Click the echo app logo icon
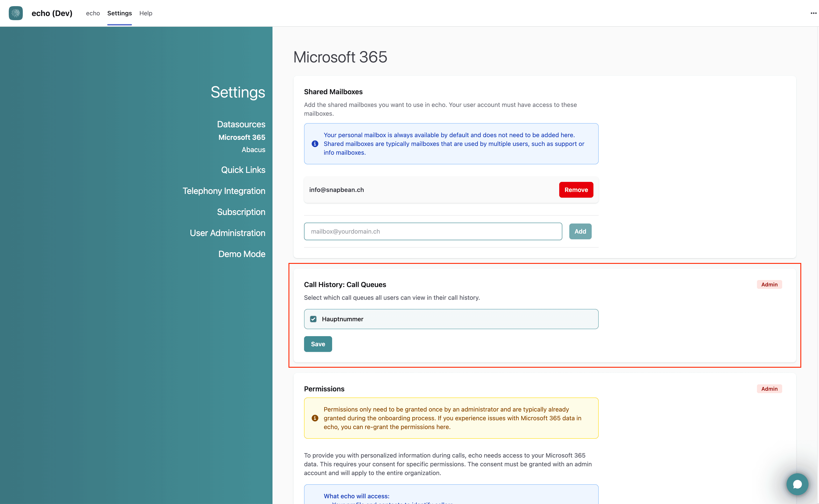This screenshot has height=504, width=819. coord(16,13)
